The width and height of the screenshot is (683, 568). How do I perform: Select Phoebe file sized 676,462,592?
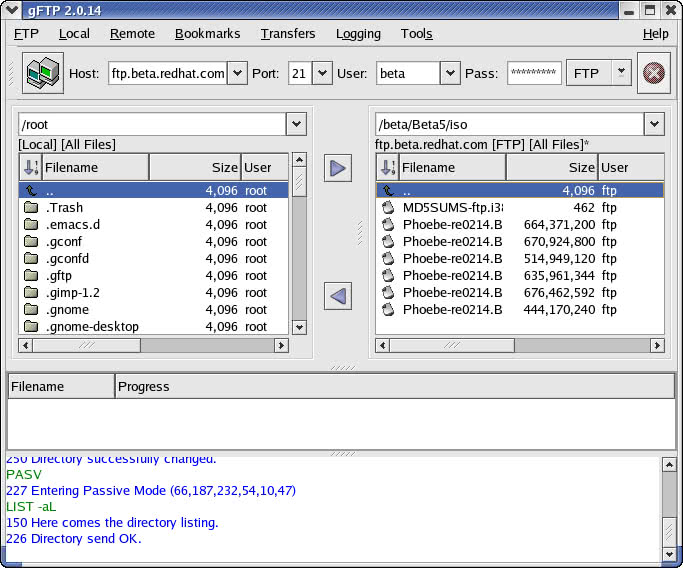click(520, 292)
